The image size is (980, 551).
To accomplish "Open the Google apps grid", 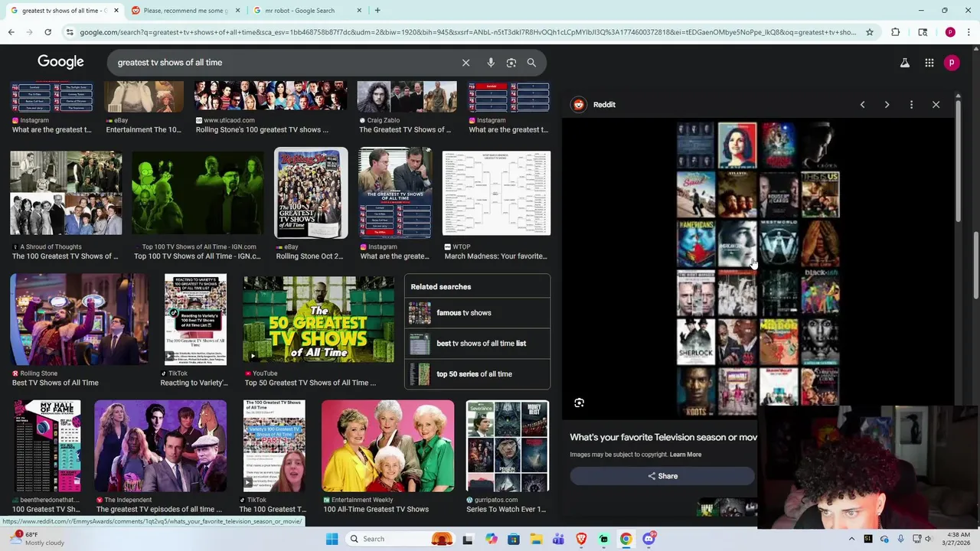I will pyautogui.click(x=929, y=63).
